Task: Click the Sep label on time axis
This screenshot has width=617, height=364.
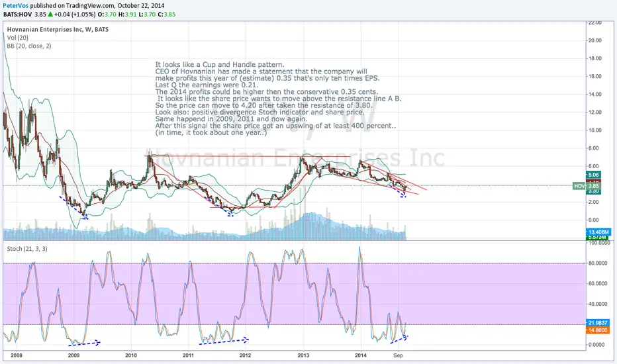Action: coord(398,355)
